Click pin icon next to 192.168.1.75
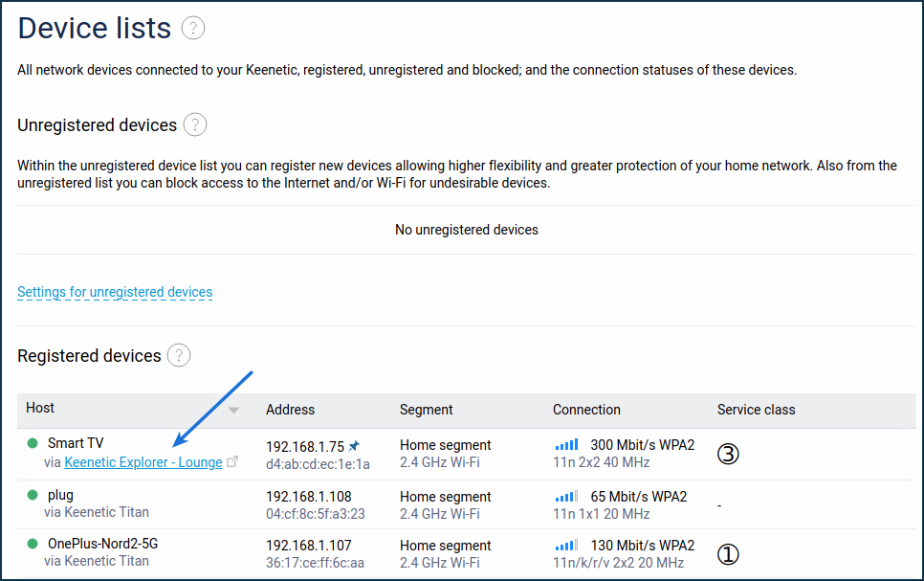924x581 pixels. tap(354, 446)
